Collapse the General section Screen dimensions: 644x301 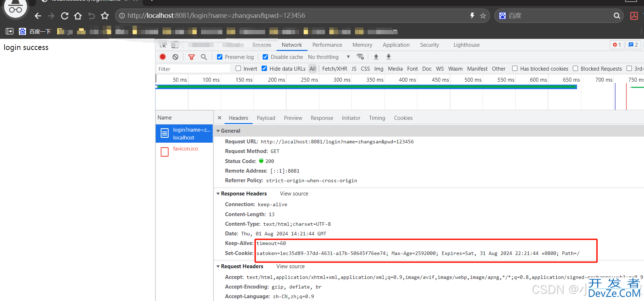coord(218,131)
